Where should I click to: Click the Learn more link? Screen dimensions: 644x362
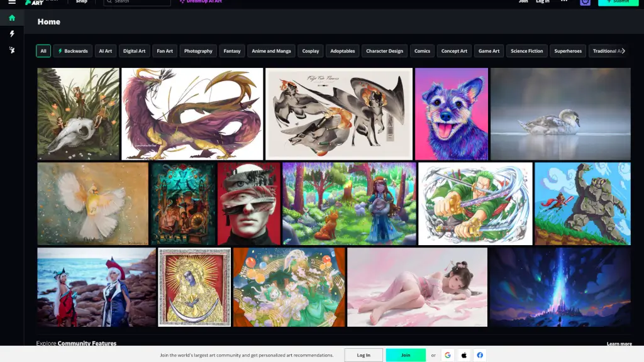(x=620, y=343)
